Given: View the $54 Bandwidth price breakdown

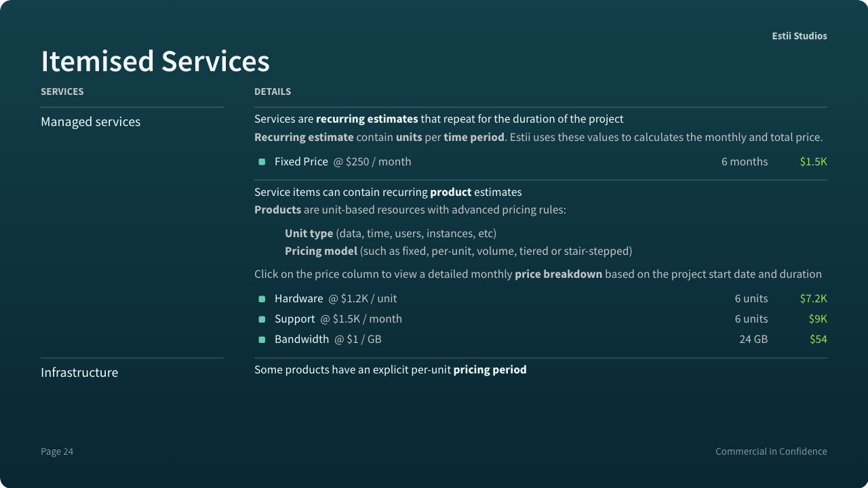Looking at the screenshot, I should [818, 340].
